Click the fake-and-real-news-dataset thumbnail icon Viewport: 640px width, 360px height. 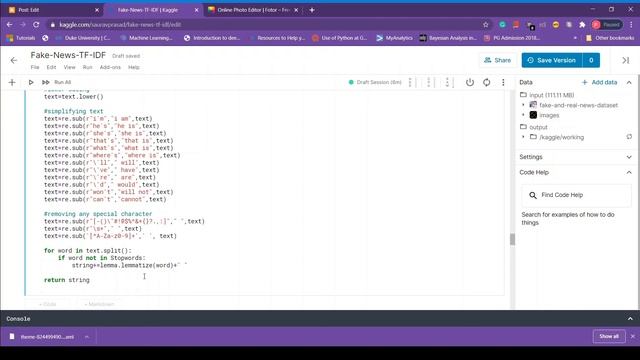click(533, 105)
